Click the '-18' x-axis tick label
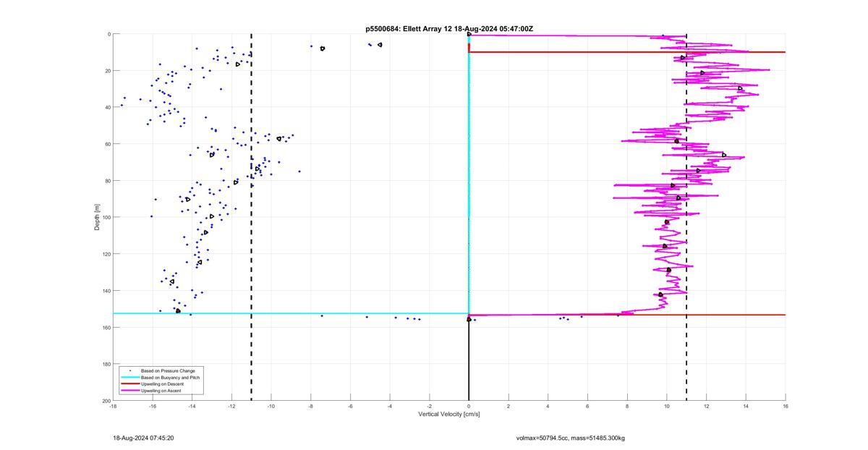This screenshot has height=450, width=868. (113, 406)
